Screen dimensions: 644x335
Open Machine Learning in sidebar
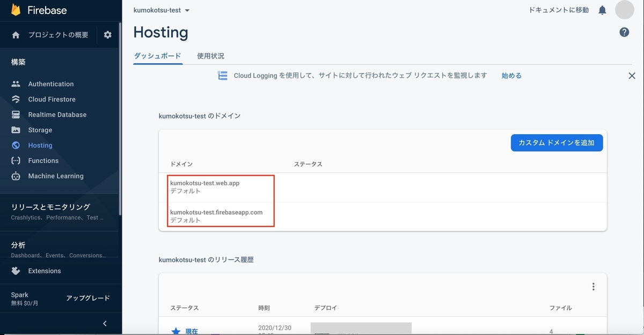[x=56, y=176]
